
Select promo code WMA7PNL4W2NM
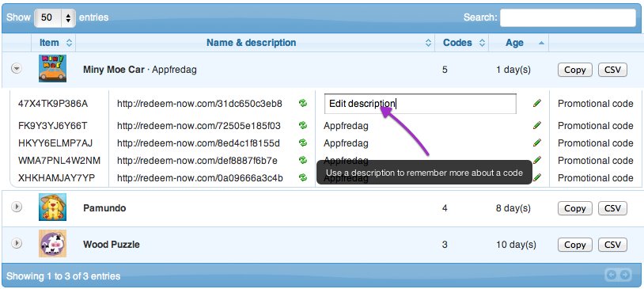(59, 160)
